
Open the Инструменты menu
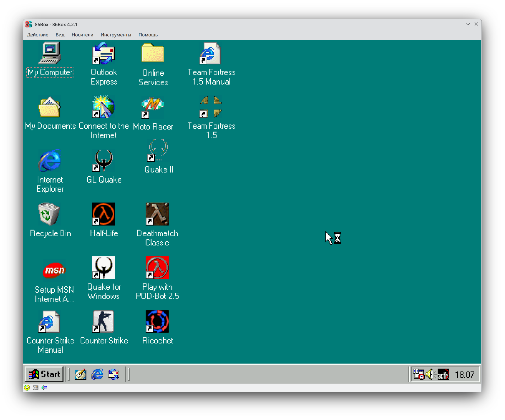(x=116, y=35)
